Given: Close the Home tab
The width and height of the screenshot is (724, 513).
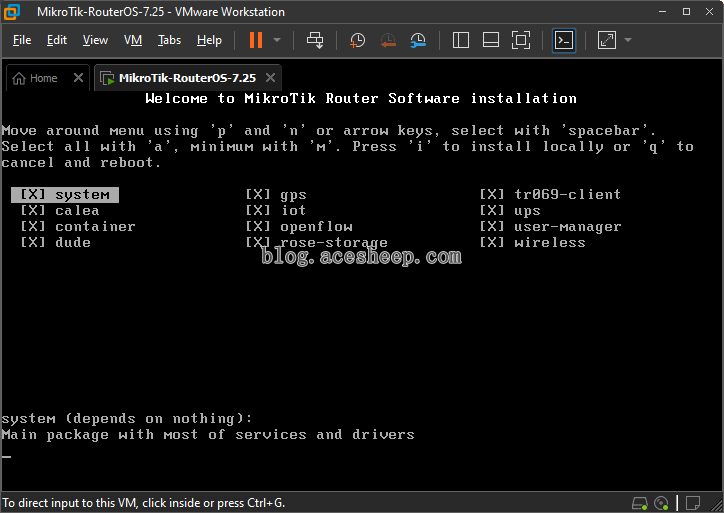Looking at the screenshot, I should [x=78, y=78].
